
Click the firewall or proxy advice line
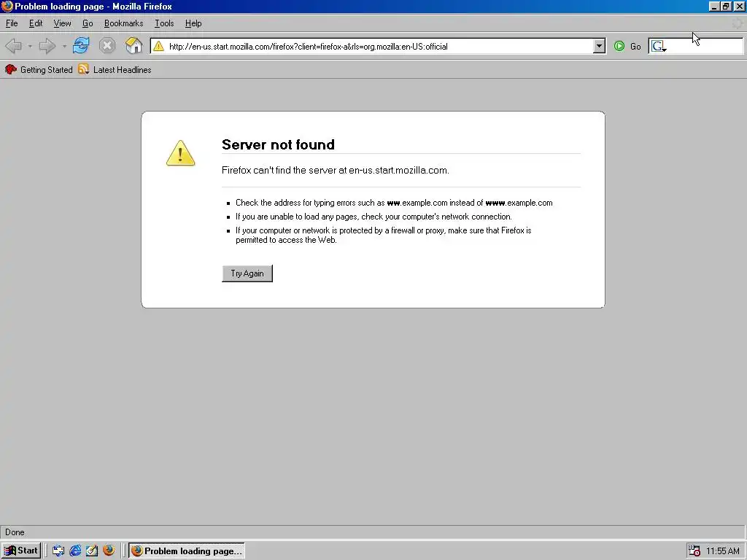384,235
